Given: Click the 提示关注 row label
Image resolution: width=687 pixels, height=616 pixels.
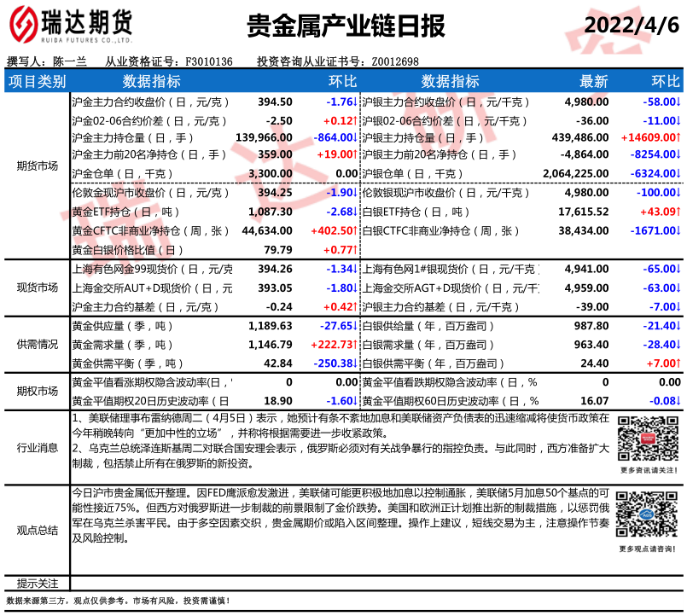Looking at the screenshot, I should pos(37,584).
